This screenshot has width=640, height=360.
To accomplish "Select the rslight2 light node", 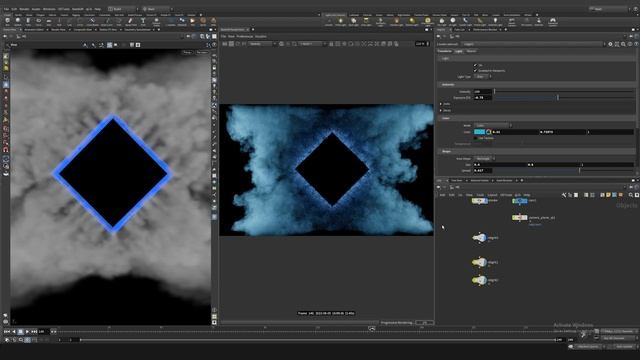I will (x=480, y=262).
